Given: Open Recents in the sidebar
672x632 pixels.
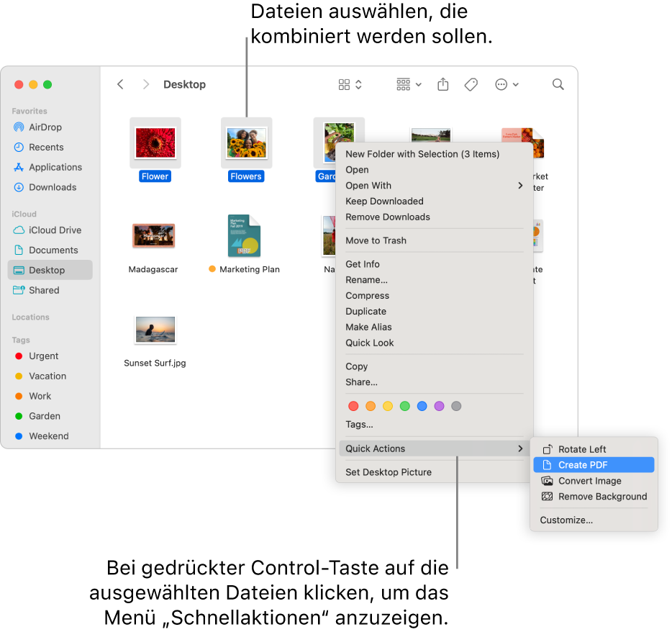Looking at the screenshot, I should 50,148.
